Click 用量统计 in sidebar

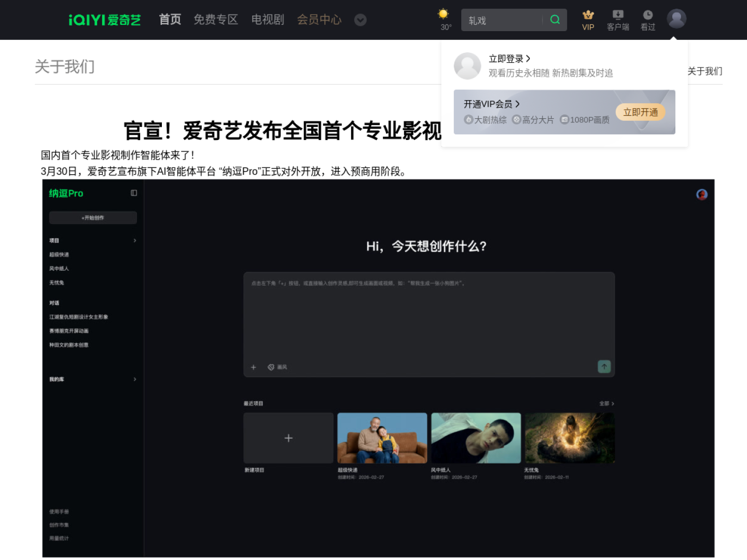click(59, 538)
